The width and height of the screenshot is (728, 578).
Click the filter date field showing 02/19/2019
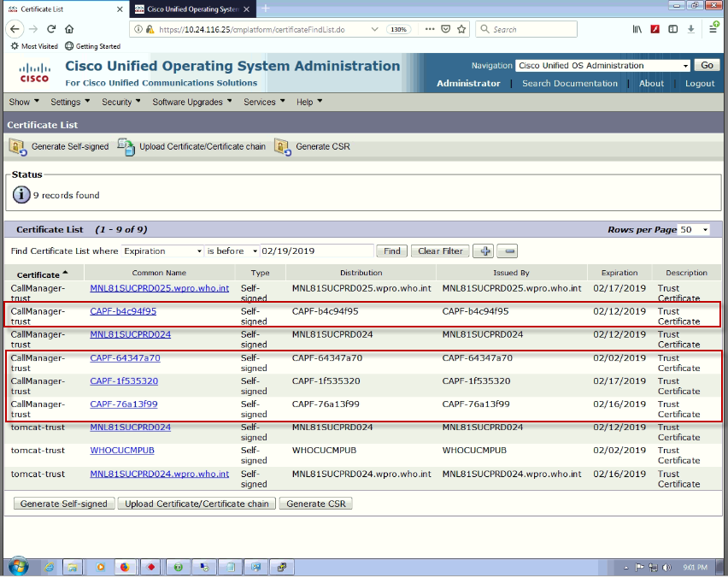click(317, 251)
